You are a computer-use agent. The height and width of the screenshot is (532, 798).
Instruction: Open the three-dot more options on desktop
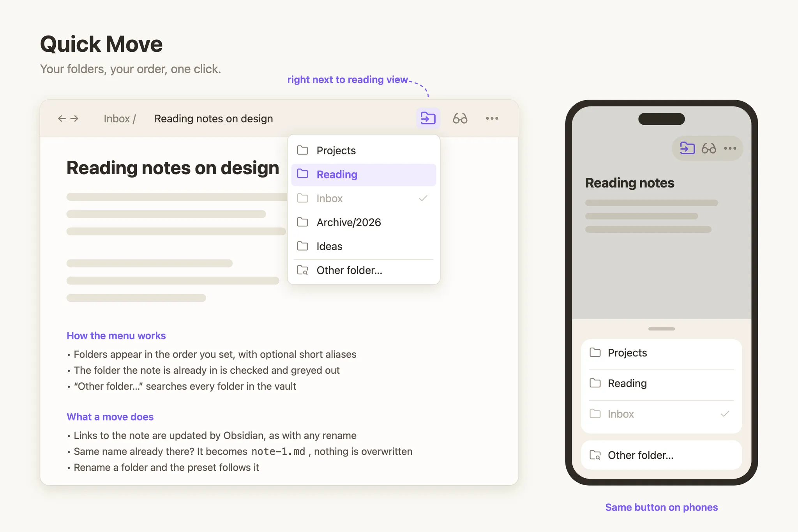pos(492,118)
